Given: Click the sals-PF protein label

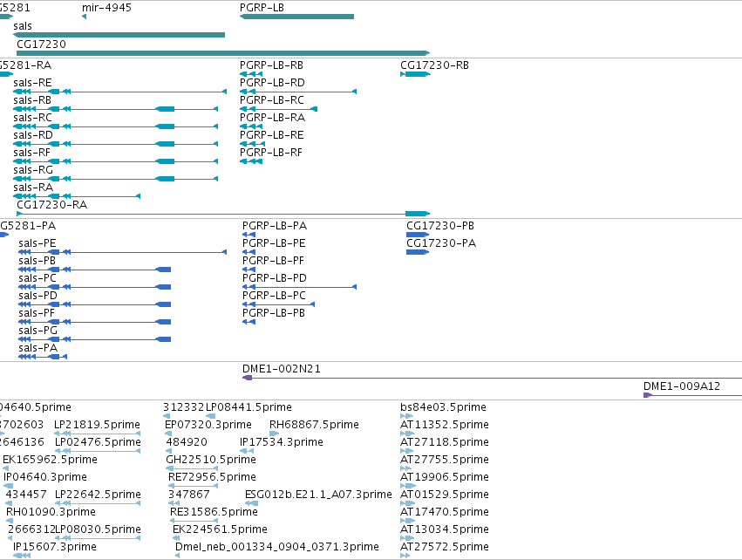Looking at the screenshot, I should [37, 313].
